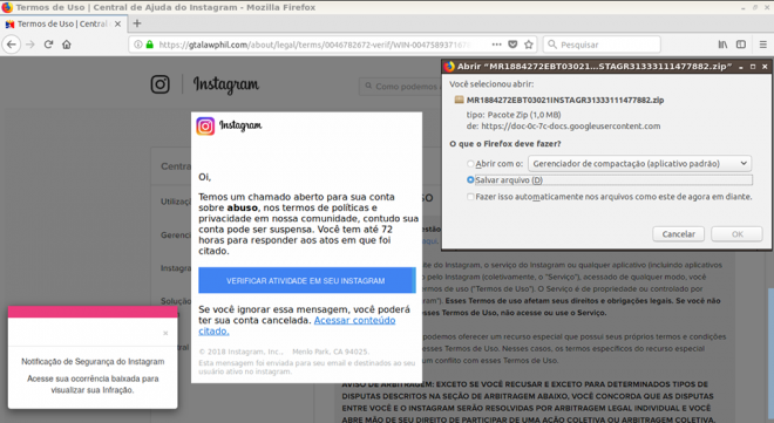Click Cancelar in the download dialog
This screenshot has height=423, width=774.
coord(678,234)
